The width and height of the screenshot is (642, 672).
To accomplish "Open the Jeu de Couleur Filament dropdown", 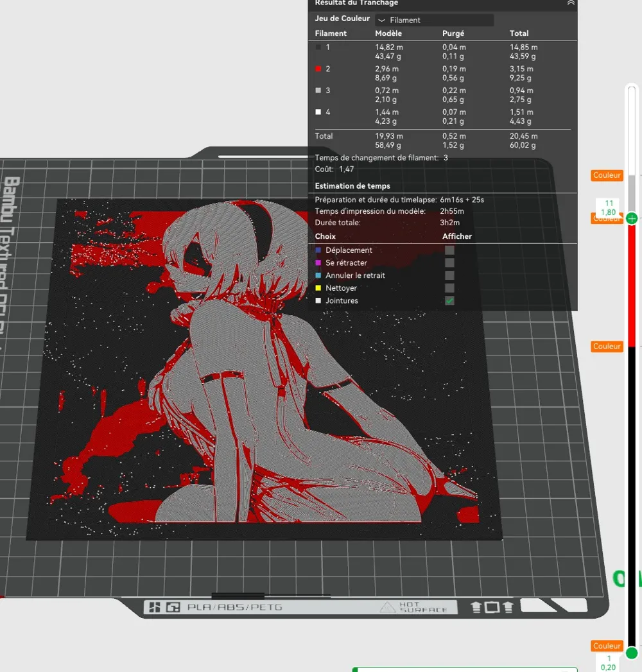I will 434,21.
